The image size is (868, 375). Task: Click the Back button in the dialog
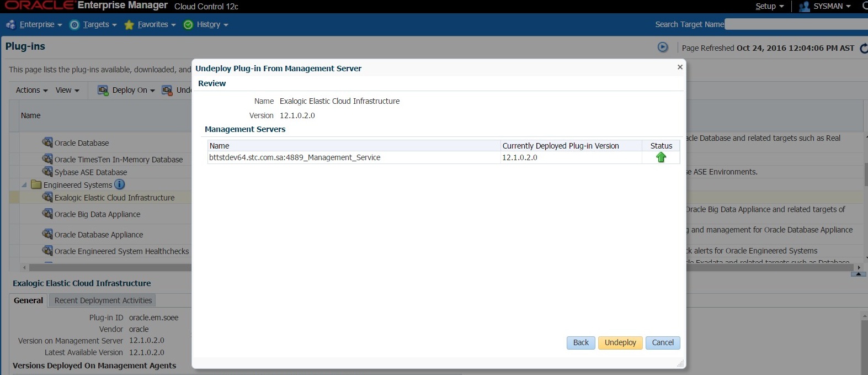581,342
